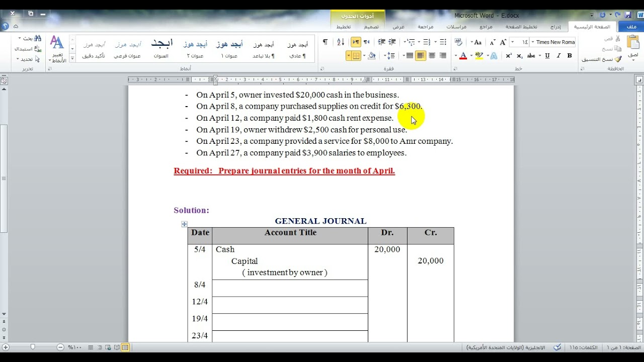Switch to Review (مراجعة) tab
This screenshot has width=644, height=362.
(x=425, y=27)
